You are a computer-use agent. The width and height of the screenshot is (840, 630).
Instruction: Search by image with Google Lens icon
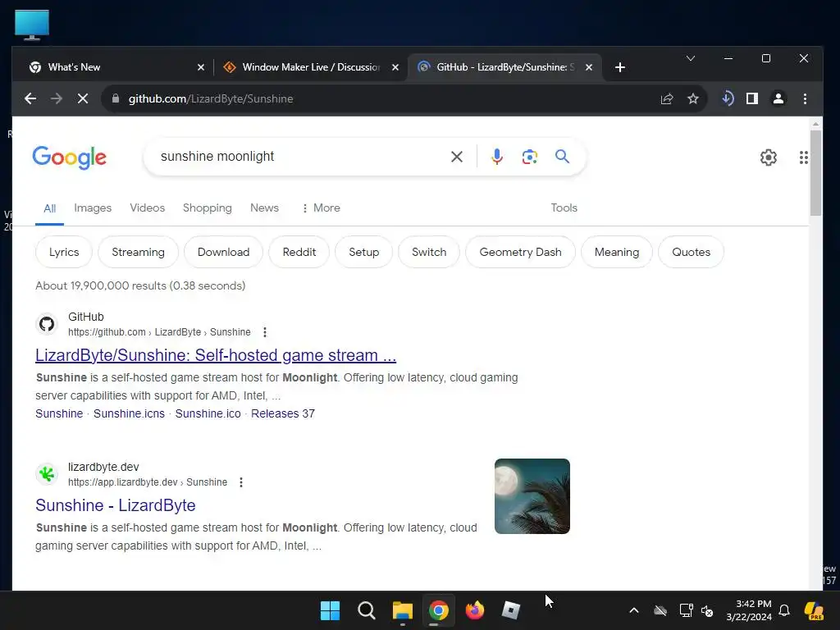(x=529, y=157)
